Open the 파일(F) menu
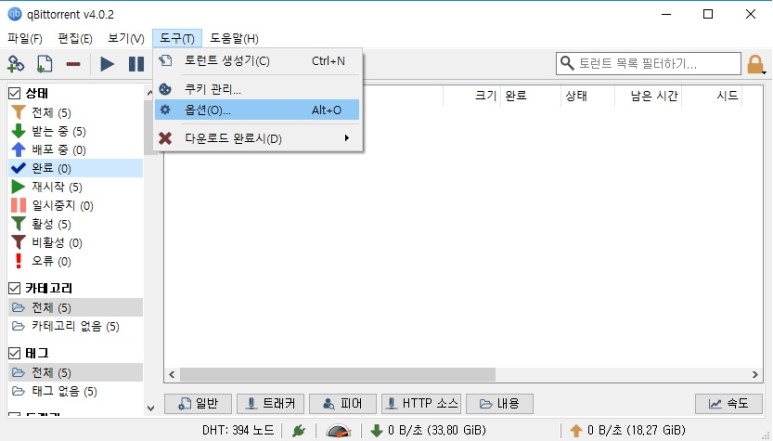This screenshot has height=441, width=773. coord(25,38)
